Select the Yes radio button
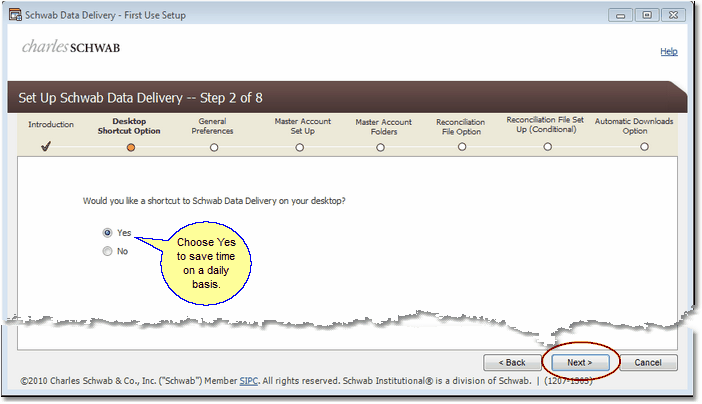The image size is (702, 404). point(107,233)
